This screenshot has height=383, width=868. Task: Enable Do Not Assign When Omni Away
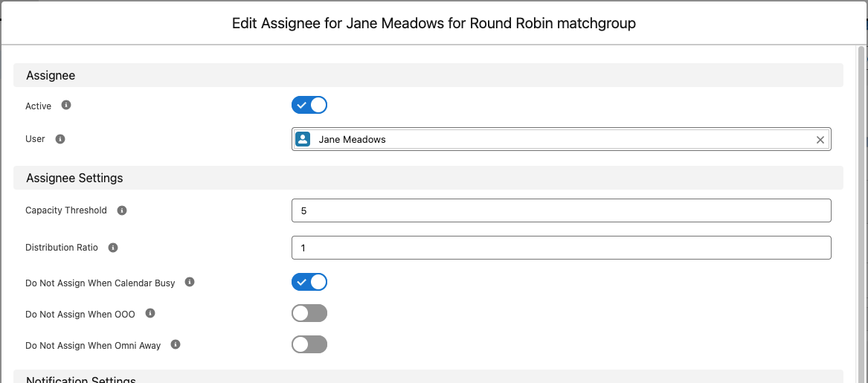point(309,344)
